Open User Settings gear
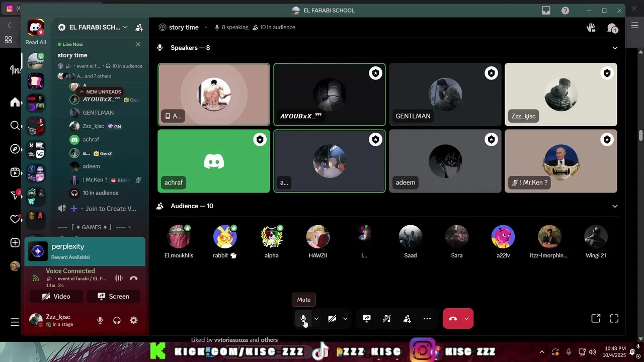Screen dimensions: 644x362 coord(133,320)
